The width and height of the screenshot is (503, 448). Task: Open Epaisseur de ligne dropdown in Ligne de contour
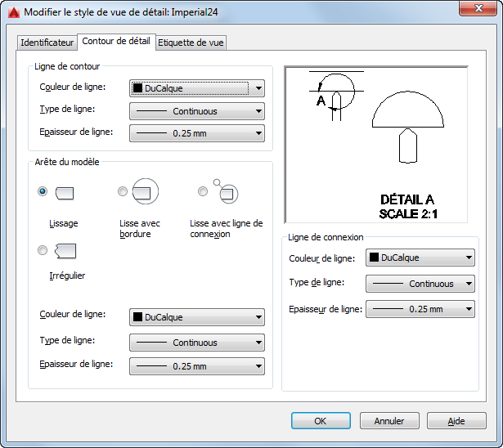197,133
